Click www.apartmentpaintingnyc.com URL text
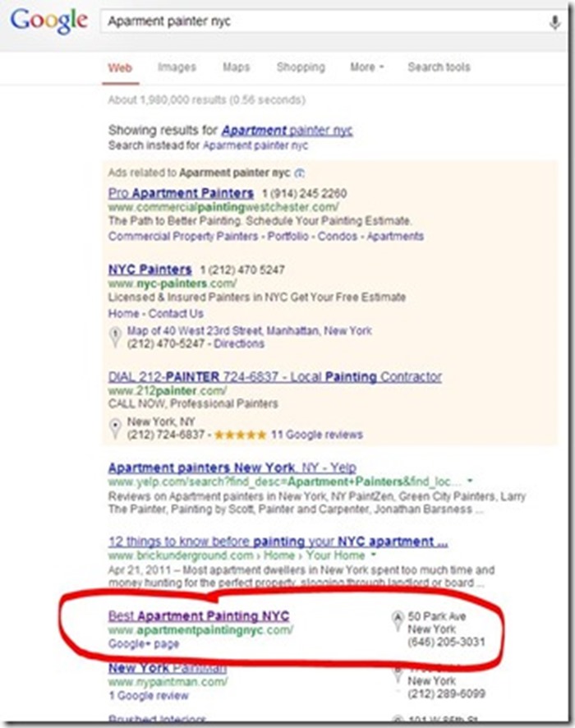575x728 pixels. pos(200,630)
